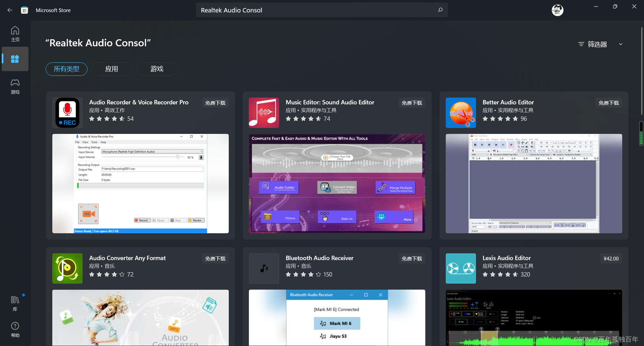The width and height of the screenshot is (644, 346).
Task: Open the Lexis Audio Editor app icon
Action: point(461,268)
